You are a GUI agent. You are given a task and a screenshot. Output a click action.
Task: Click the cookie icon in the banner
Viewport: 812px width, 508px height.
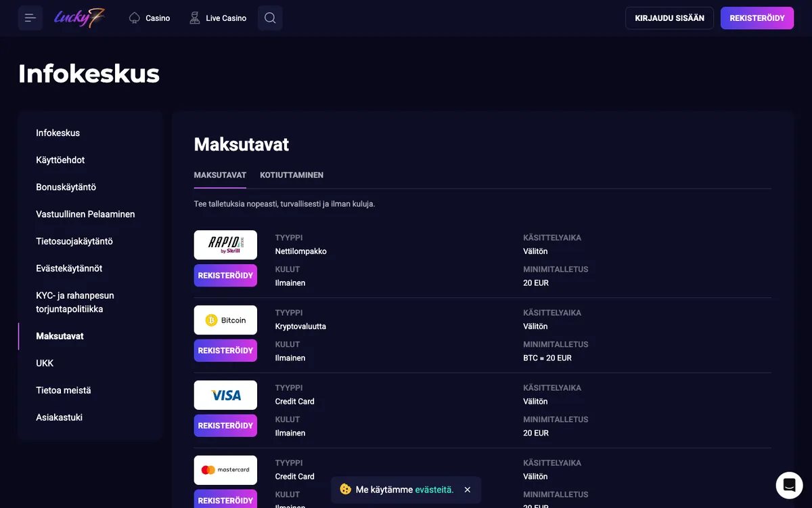coord(346,489)
